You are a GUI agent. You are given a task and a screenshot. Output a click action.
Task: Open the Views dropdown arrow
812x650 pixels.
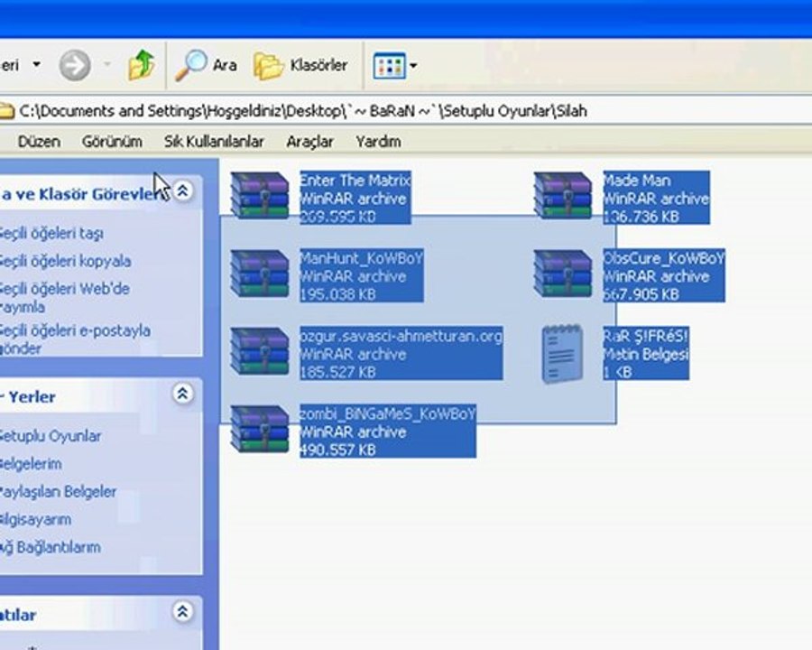click(x=413, y=65)
